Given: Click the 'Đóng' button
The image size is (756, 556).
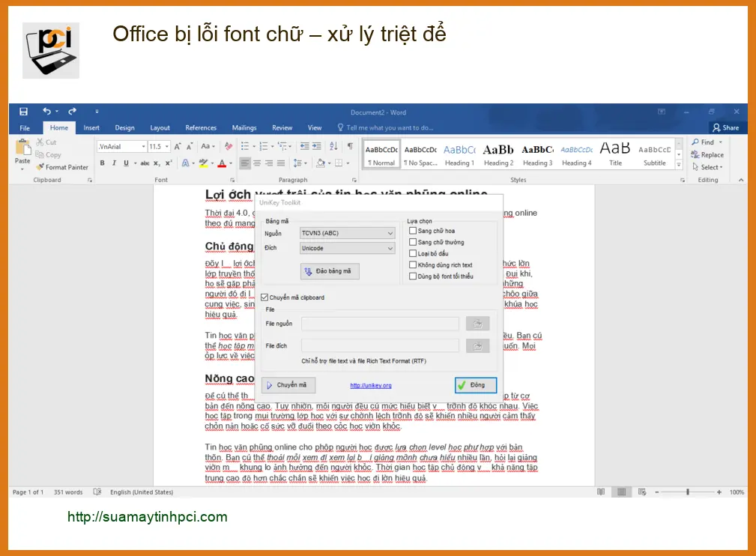Looking at the screenshot, I should point(475,385).
